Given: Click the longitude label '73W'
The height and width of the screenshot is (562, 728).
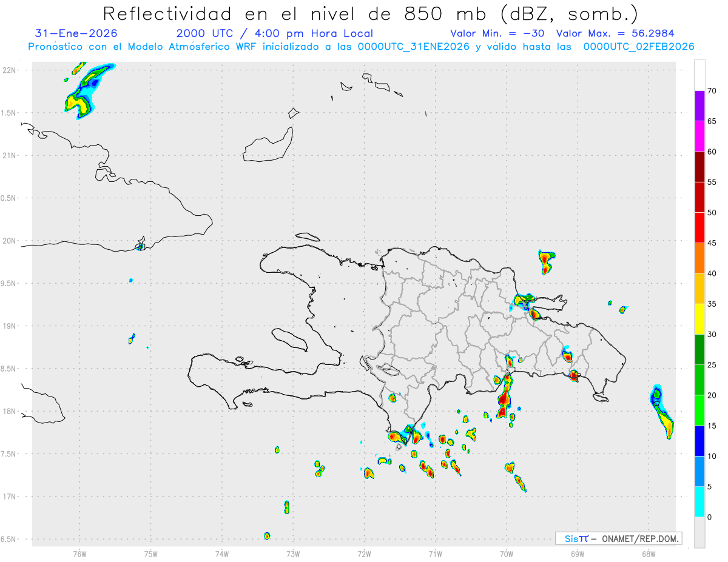Looking at the screenshot, I should pos(293,554).
